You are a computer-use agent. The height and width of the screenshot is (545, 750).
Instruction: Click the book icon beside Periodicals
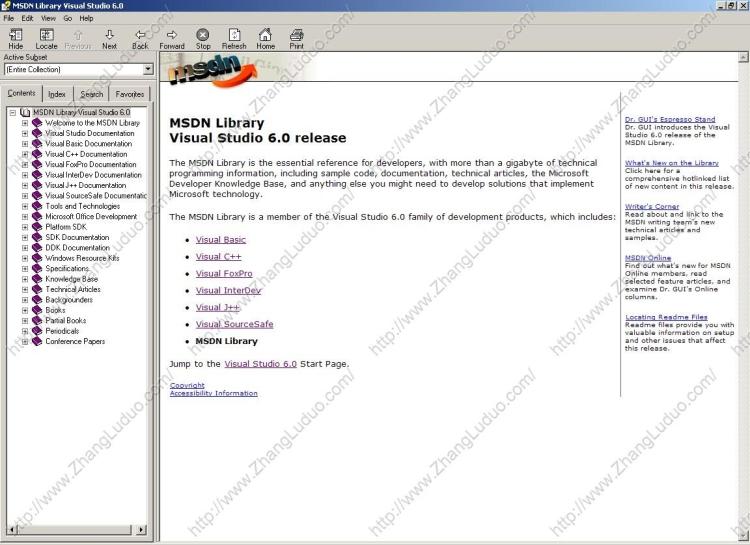tap(37, 331)
